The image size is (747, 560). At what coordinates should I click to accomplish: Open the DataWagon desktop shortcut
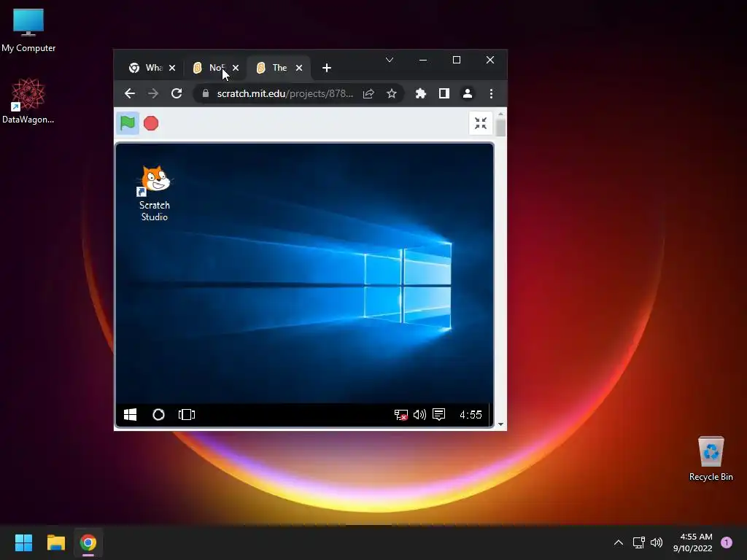tap(28, 101)
